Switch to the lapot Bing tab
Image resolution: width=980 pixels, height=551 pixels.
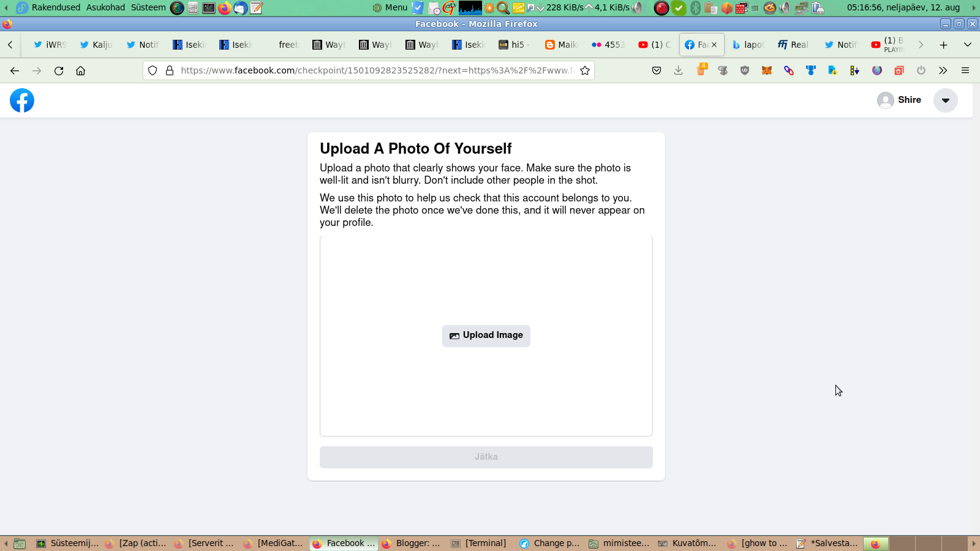coord(748,45)
